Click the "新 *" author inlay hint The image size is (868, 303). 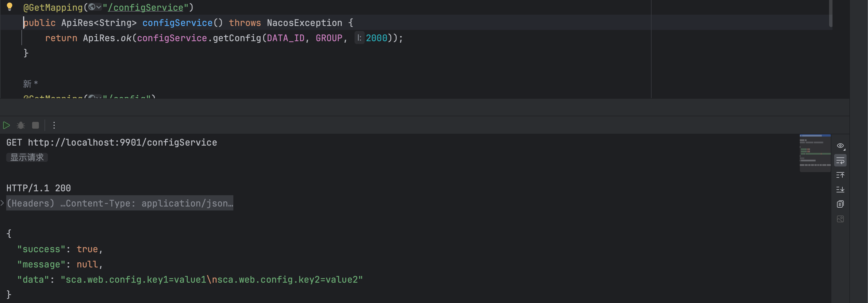[30, 83]
